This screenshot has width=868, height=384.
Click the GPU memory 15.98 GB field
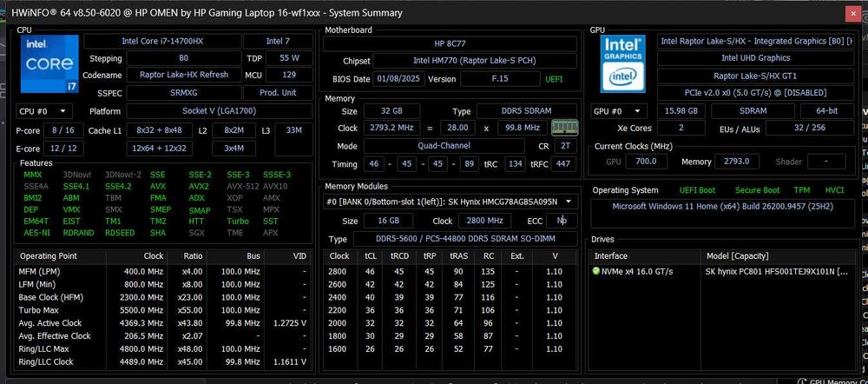[681, 111]
